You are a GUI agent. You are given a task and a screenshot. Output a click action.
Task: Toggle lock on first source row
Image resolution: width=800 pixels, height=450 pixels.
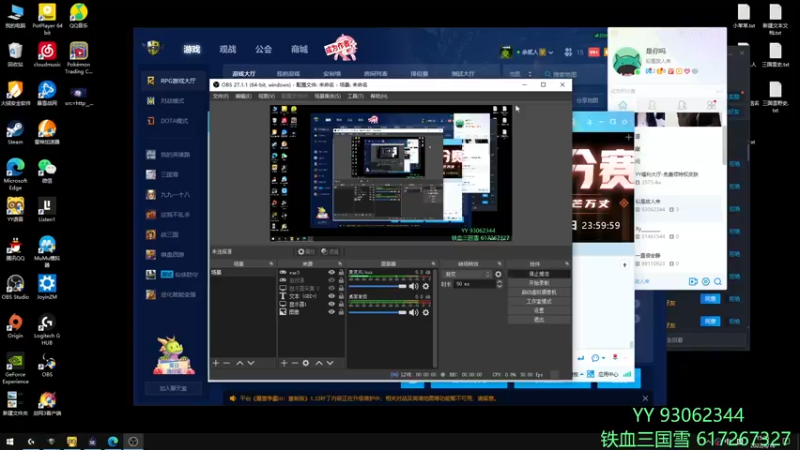[x=341, y=272]
